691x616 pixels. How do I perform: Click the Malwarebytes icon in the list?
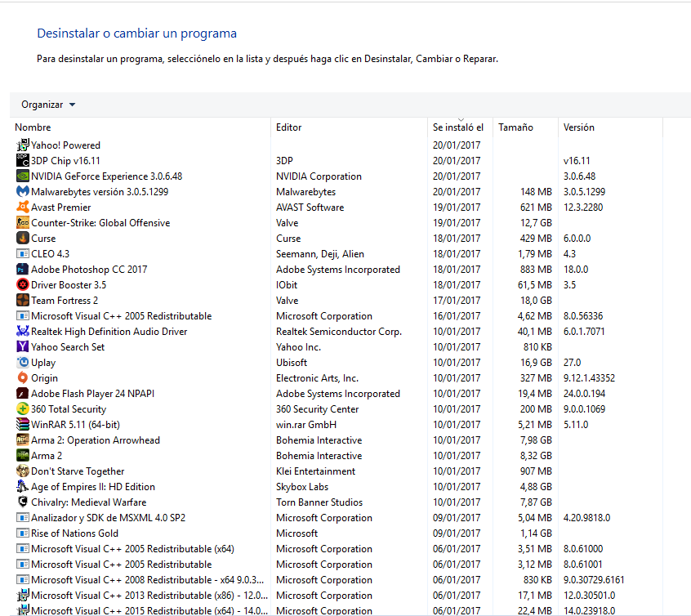(23, 192)
